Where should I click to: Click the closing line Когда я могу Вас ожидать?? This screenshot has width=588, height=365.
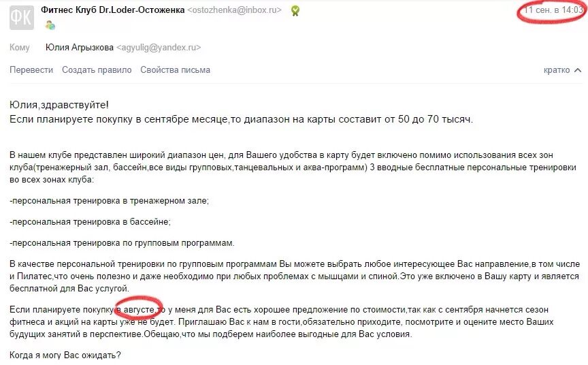click(x=65, y=355)
